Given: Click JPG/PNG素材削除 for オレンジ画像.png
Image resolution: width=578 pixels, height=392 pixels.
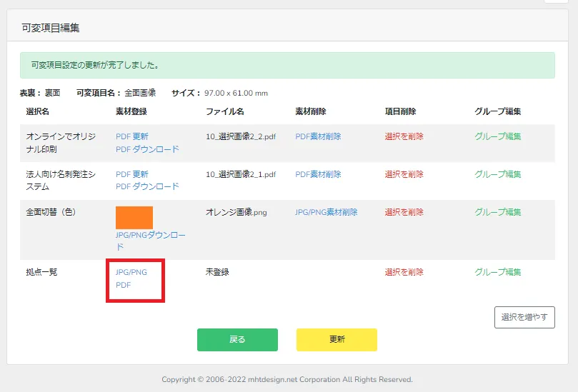Looking at the screenshot, I should (x=327, y=212).
